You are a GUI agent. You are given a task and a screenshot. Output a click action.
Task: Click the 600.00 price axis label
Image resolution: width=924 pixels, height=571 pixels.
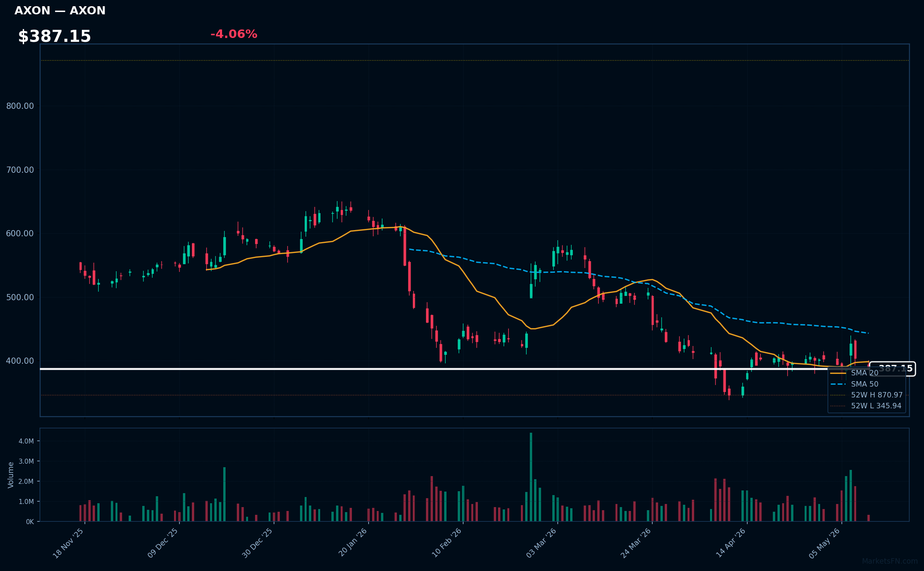tap(20, 234)
